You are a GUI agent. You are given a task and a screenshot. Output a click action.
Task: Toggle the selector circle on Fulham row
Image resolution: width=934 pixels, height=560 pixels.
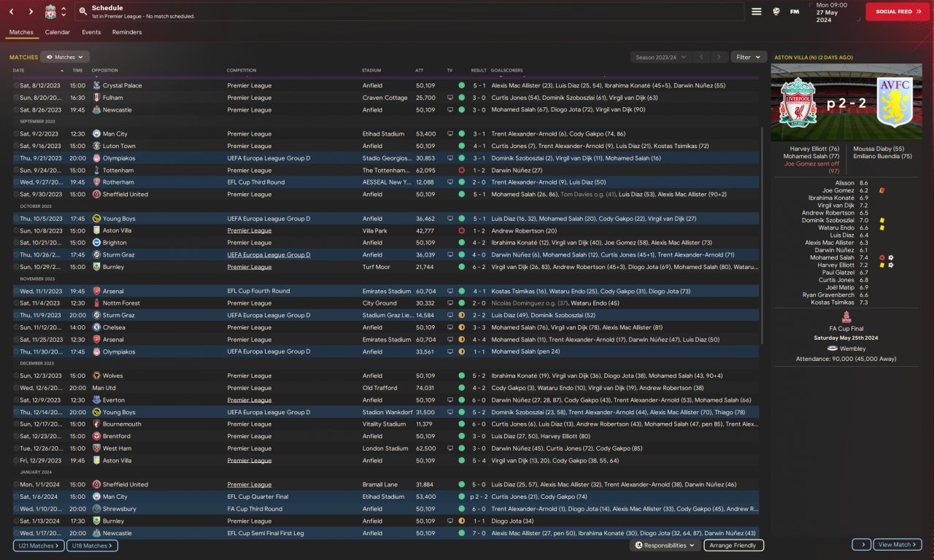coord(16,98)
